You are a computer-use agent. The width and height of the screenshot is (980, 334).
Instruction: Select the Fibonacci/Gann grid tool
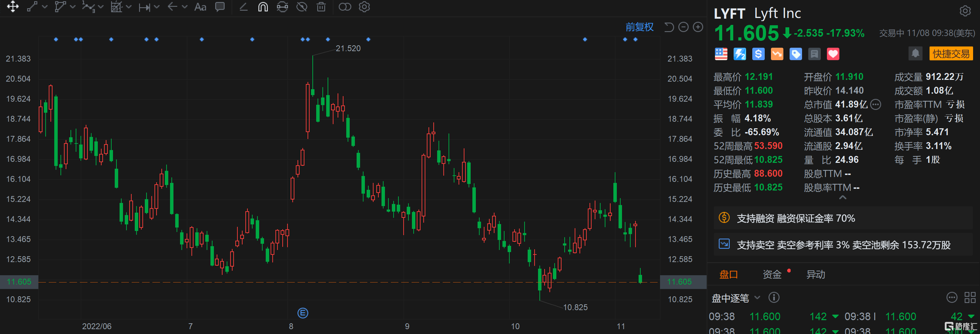pos(116,7)
